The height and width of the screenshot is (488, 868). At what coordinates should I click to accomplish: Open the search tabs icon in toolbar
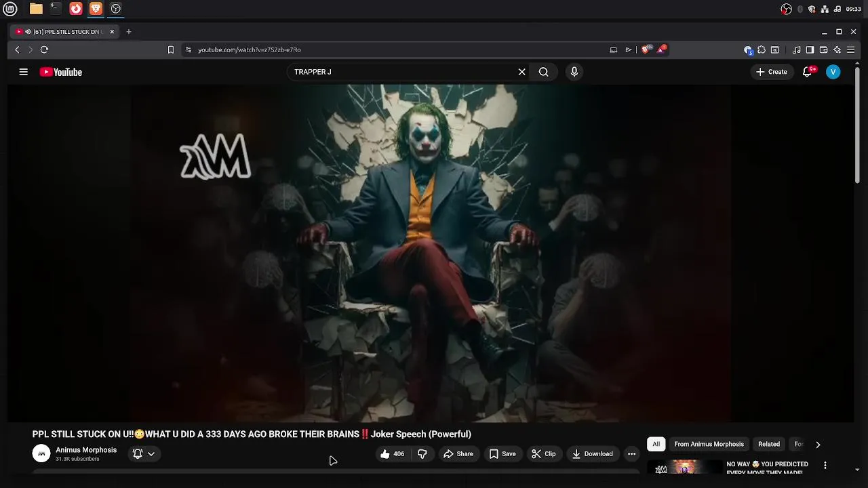click(775, 49)
